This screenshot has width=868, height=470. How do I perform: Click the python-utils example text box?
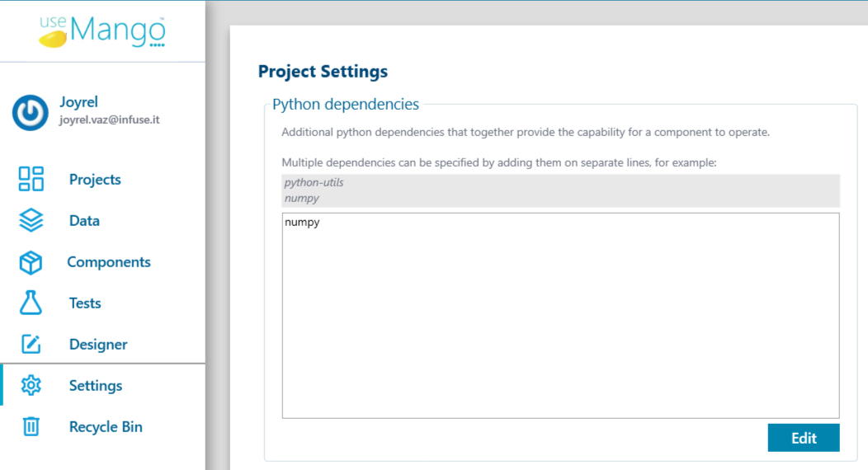point(560,190)
